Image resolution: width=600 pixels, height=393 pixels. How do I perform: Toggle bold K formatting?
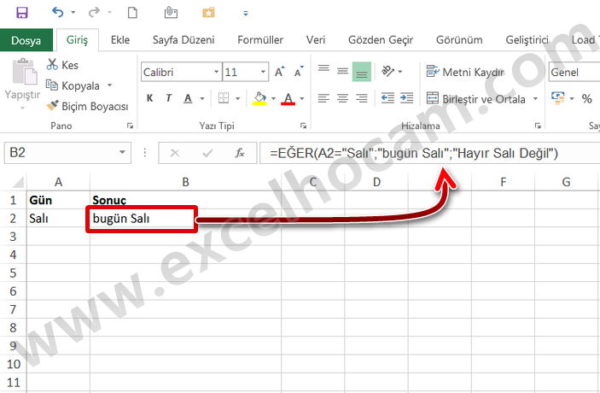[x=150, y=98]
